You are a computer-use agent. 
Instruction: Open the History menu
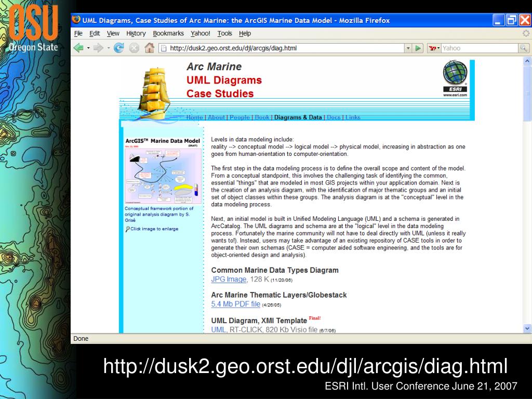136,33
